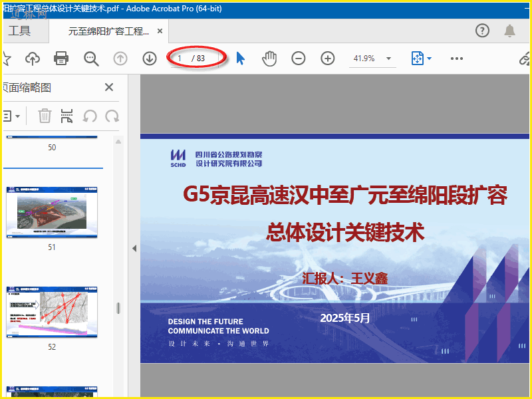Click thumbnail scrollbar up arrow

coord(118,142)
